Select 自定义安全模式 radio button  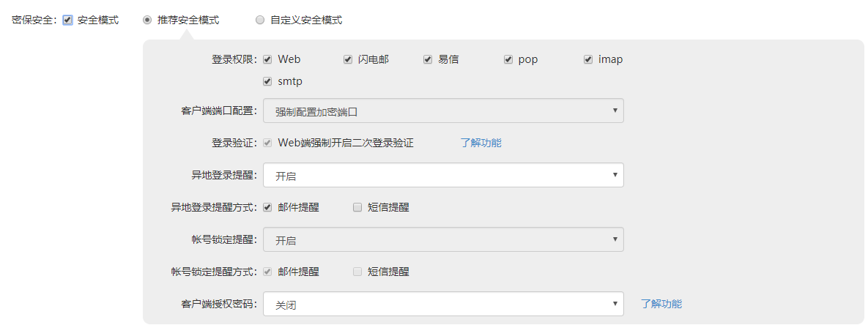(260, 20)
